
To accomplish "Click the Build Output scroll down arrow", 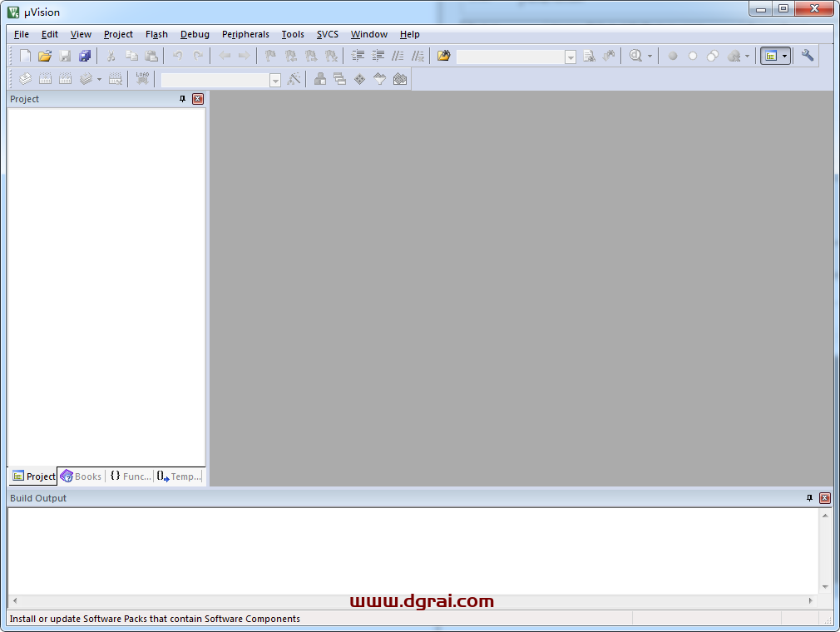I will pyautogui.click(x=825, y=587).
